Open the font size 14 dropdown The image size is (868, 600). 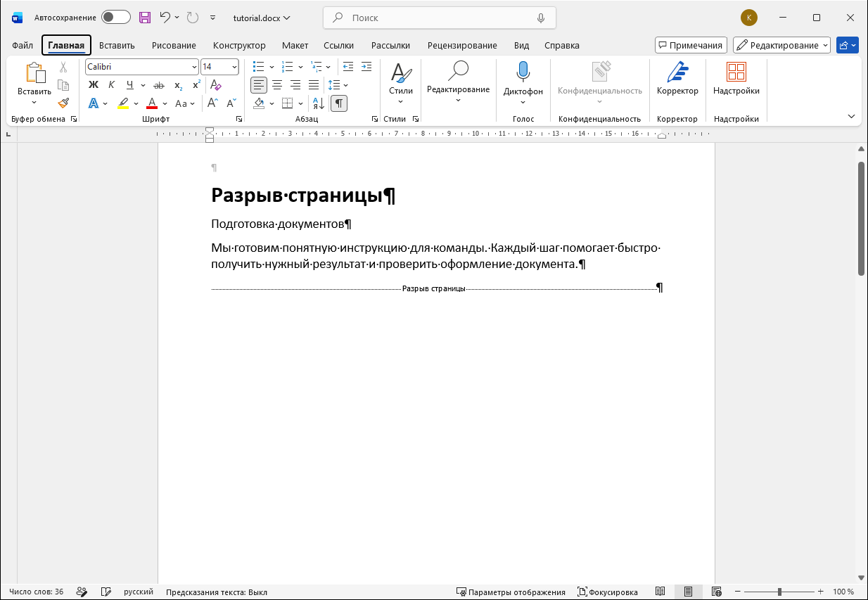tap(234, 67)
